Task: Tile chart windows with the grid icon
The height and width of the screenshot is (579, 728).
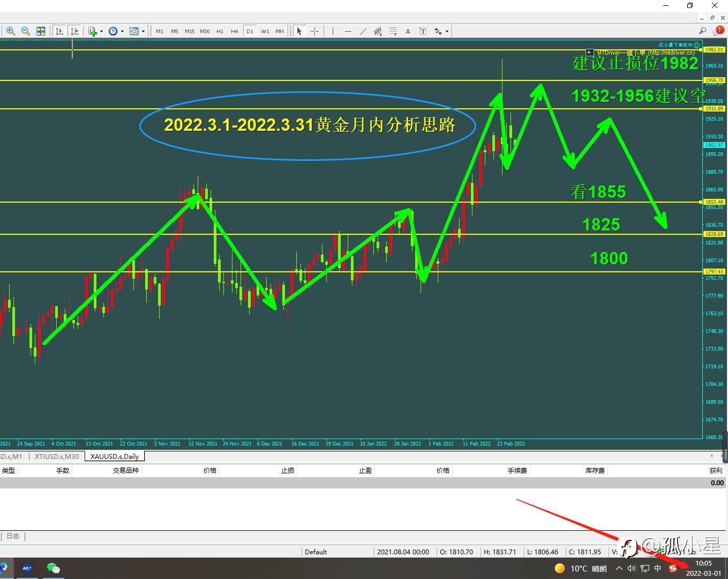Action: pos(41,31)
